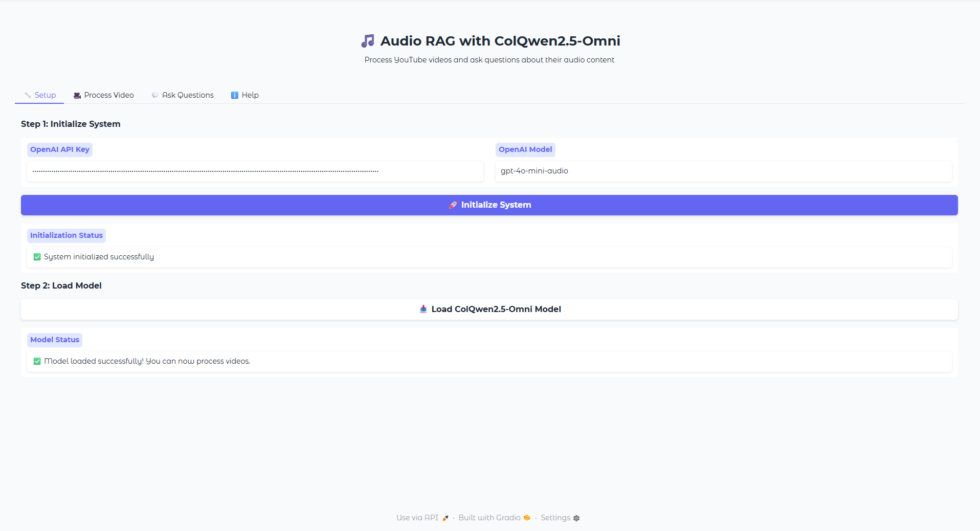
Task: Click the speech bubble icon on Ask Questions tab
Action: coord(154,95)
